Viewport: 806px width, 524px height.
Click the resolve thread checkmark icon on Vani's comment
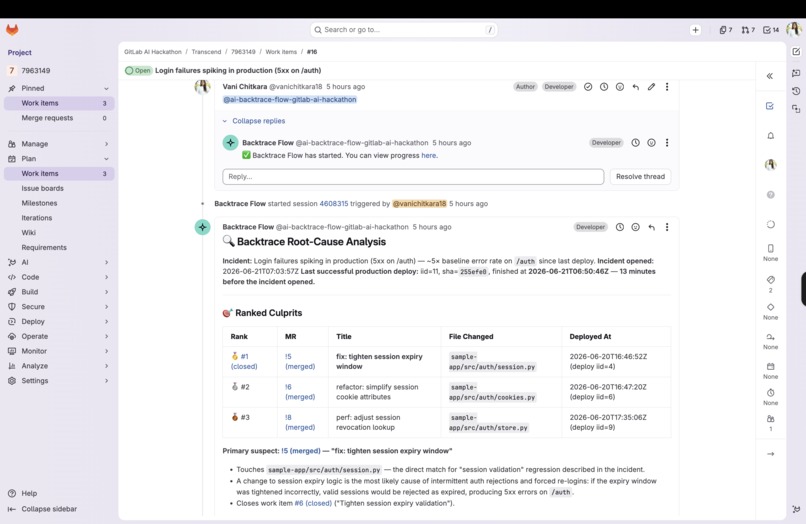point(588,87)
